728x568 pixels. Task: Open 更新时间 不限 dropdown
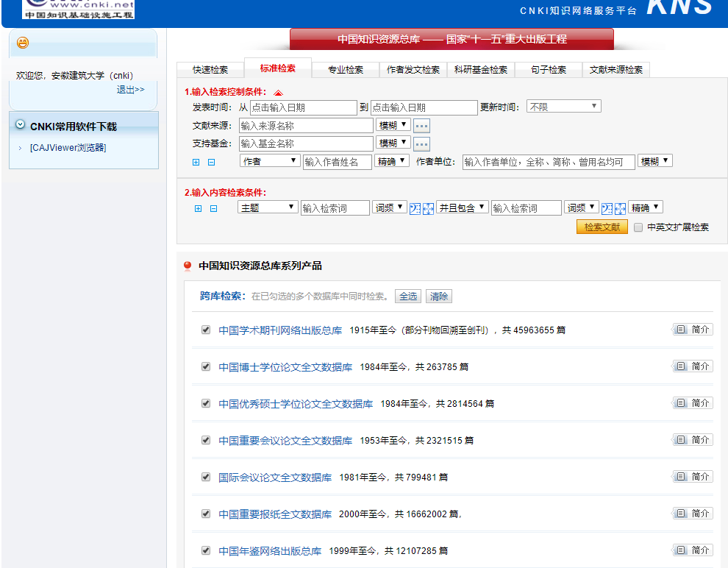(563, 107)
